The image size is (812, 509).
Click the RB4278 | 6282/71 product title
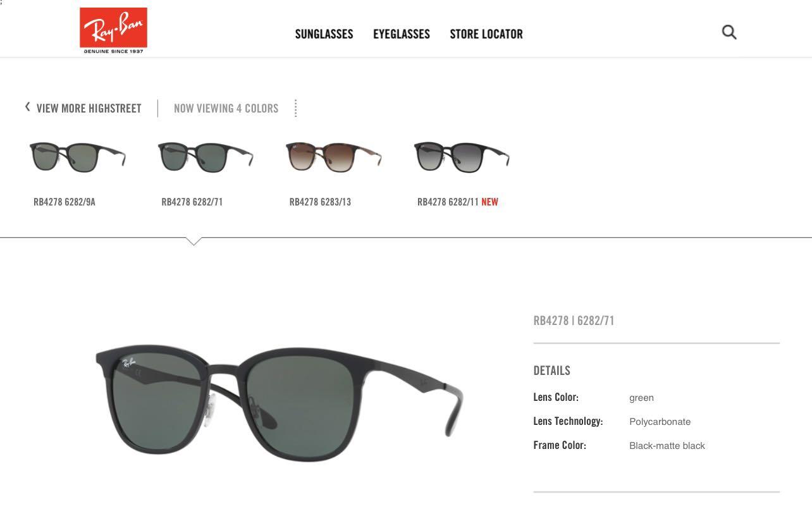pos(574,321)
